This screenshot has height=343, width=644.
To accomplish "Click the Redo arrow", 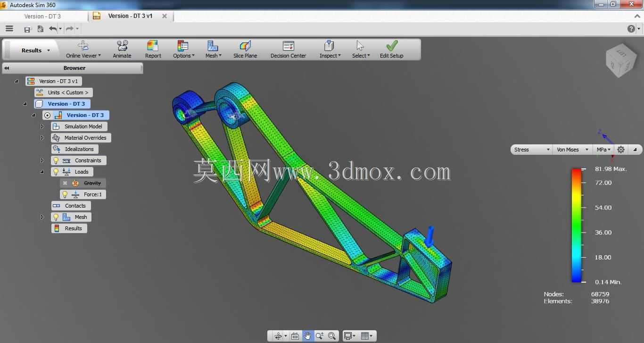I will click(69, 29).
